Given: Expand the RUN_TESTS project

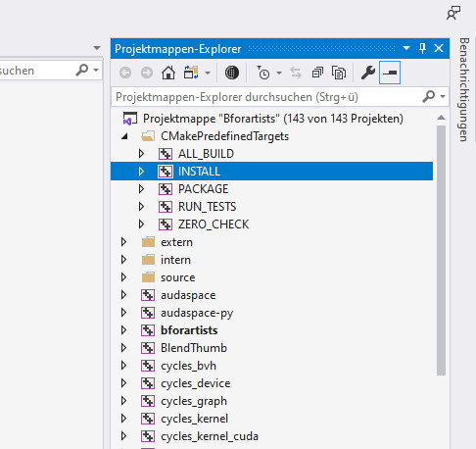Looking at the screenshot, I should [x=141, y=207].
